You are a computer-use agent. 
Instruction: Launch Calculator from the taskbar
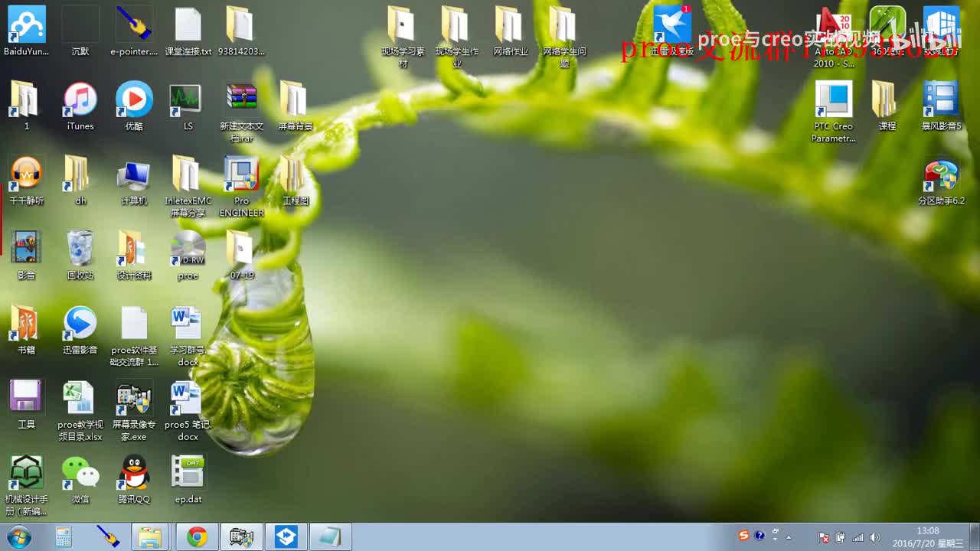[x=64, y=537]
